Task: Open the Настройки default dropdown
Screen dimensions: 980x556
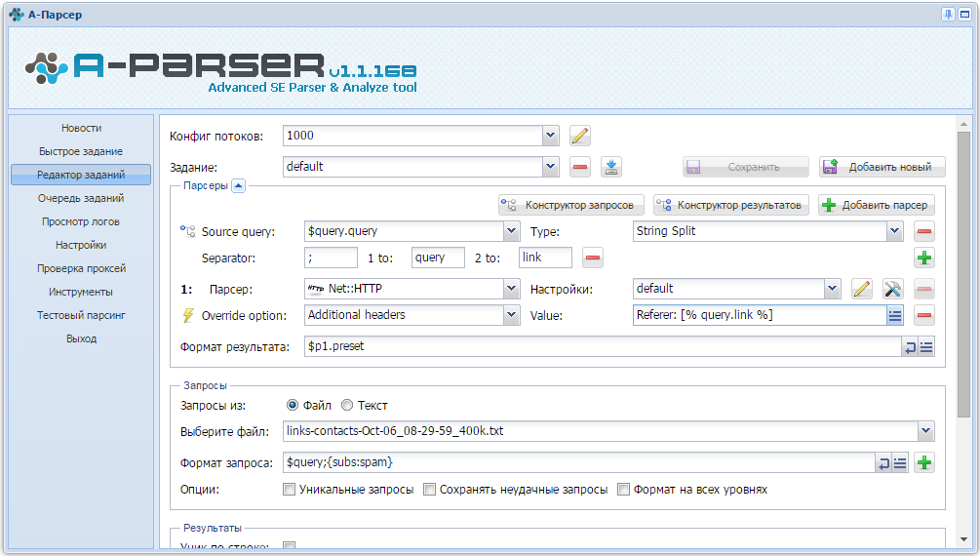Action: click(832, 289)
